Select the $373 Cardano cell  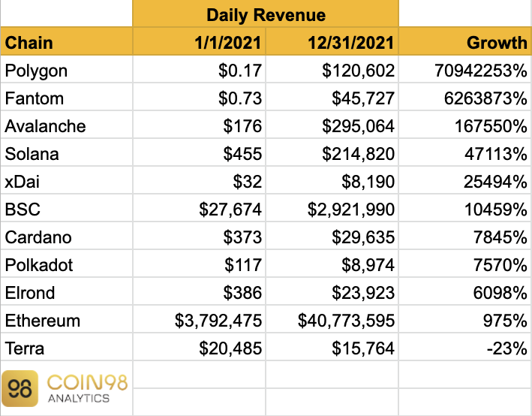(199, 236)
